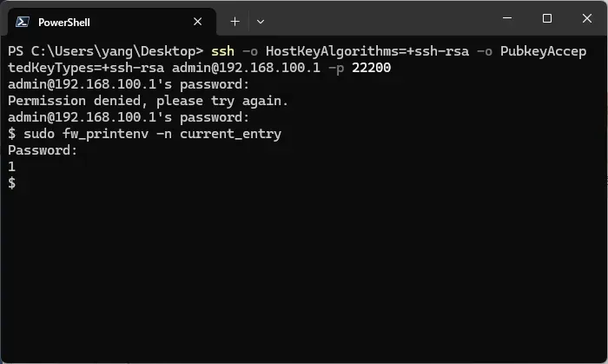Open a new tab with plus button
Viewport: 608px width, 364px height.
coord(235,22)
